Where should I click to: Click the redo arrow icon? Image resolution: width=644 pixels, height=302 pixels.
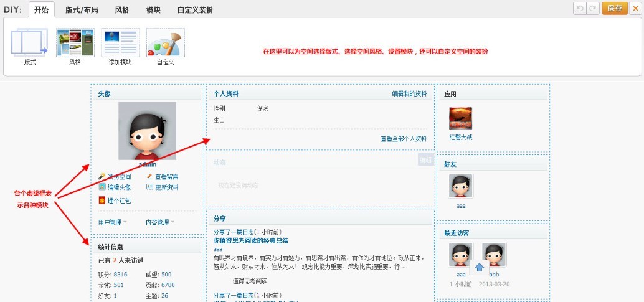(x=593, y=8)
